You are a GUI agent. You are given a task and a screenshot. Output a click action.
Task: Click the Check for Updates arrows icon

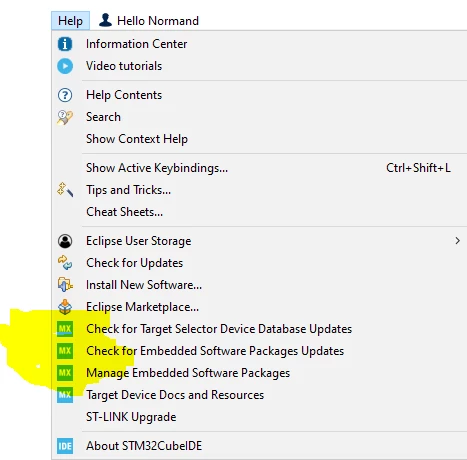(65, 263)
